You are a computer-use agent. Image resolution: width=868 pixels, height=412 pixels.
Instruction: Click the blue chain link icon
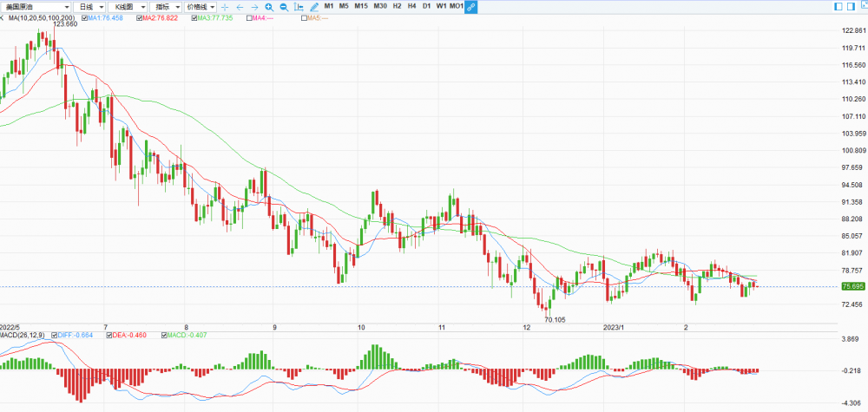click(471, 7)
